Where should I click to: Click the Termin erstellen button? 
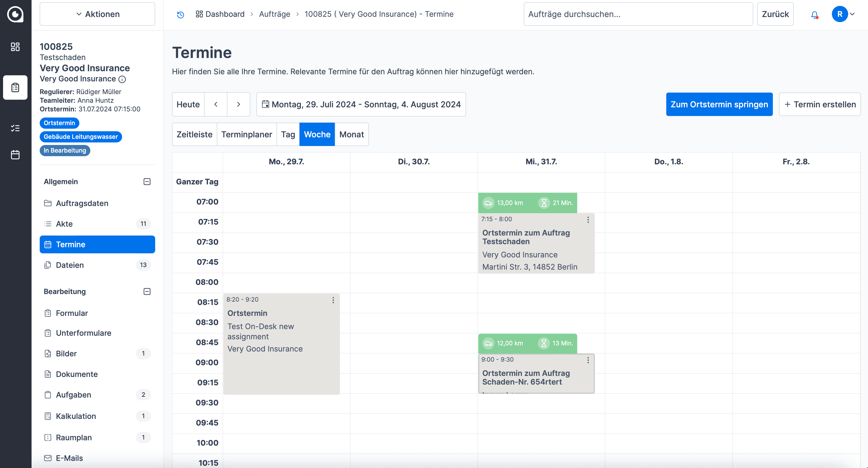[819, 105]
